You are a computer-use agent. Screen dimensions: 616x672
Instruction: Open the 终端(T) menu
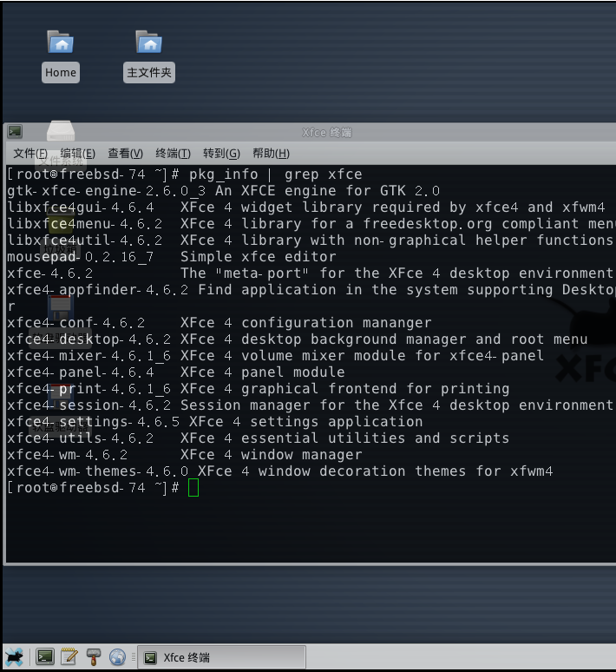pos(173,154)
